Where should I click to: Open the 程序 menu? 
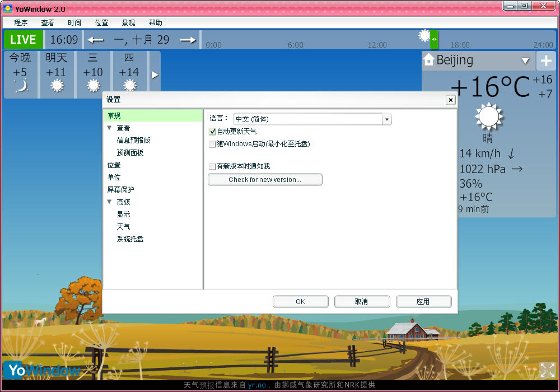pyautogui.click(x=21, y=22)
